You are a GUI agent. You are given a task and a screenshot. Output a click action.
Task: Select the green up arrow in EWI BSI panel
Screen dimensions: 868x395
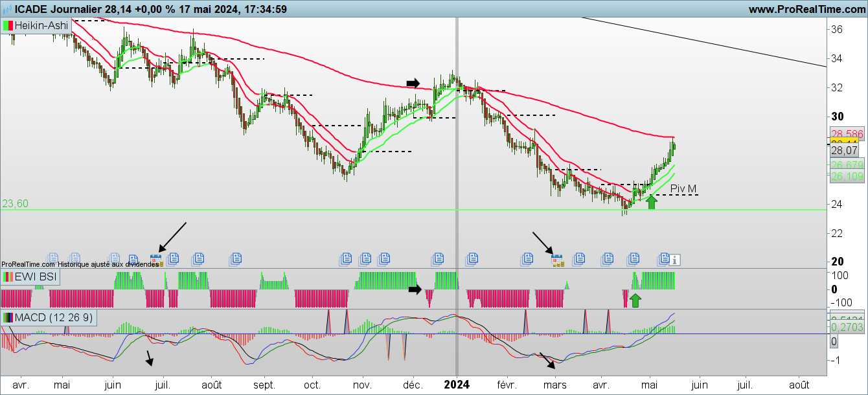pos(635,300)
